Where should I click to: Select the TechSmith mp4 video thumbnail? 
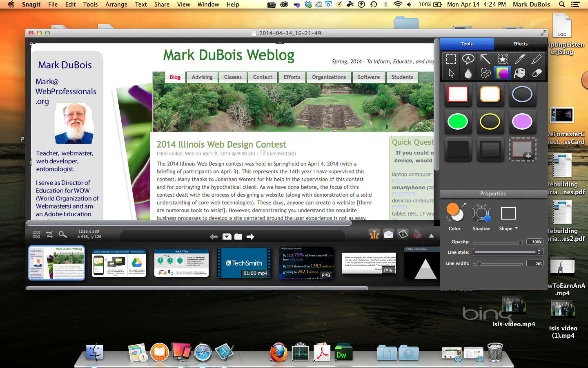coord(244,263)
